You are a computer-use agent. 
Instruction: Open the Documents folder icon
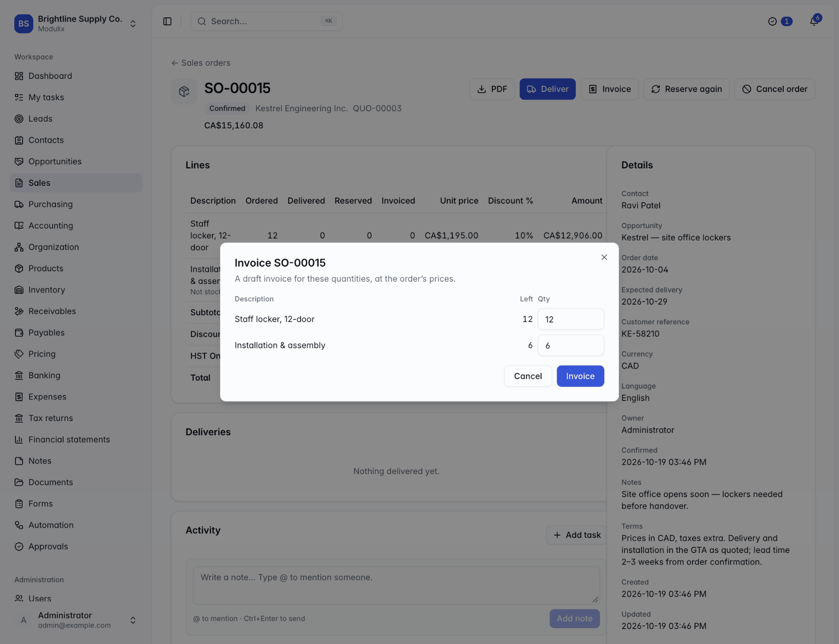[19, 482]
